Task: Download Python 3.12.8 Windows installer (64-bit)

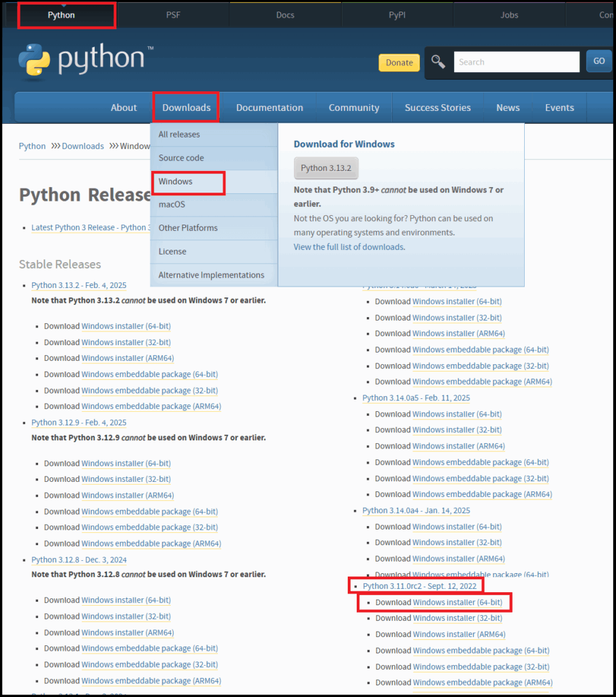Action: (x=126, y=600)
